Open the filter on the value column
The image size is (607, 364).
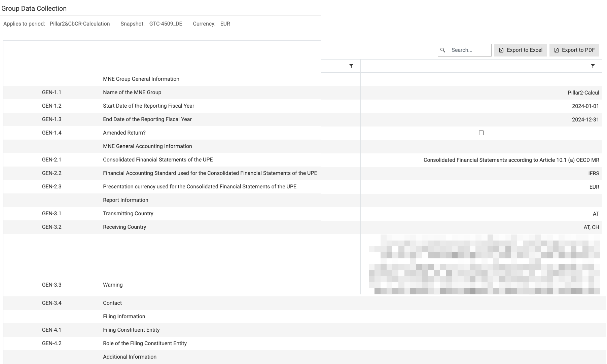[593, 66]
